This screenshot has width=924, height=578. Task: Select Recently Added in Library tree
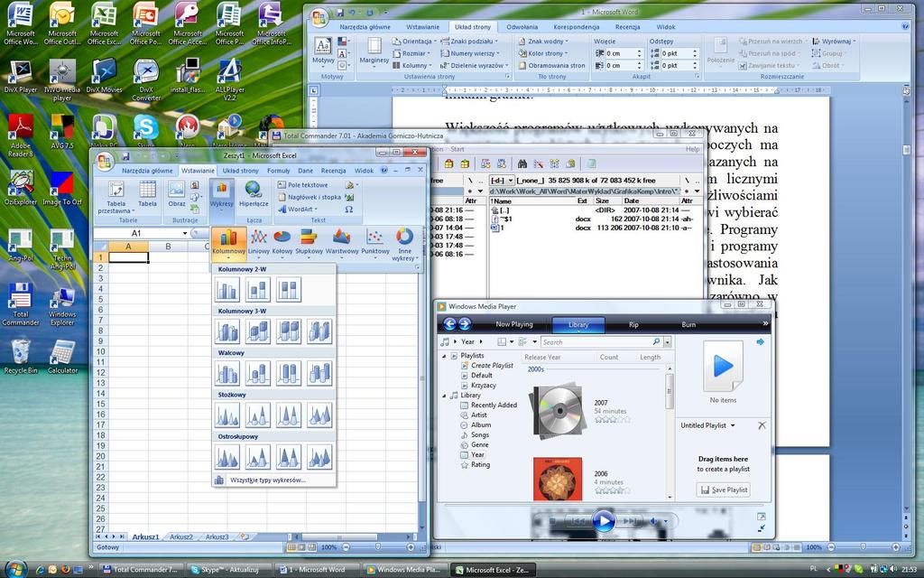click(494, 406)
